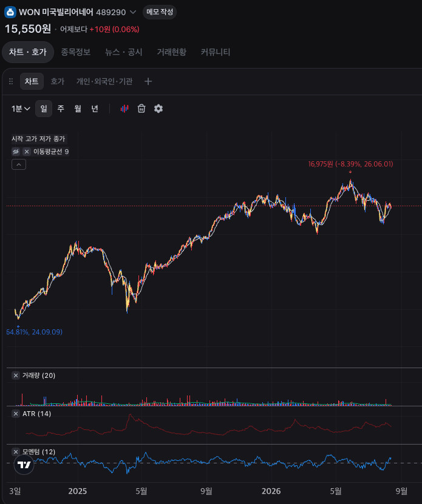Collapse the indicator legend with the chevron

(19, 164)
